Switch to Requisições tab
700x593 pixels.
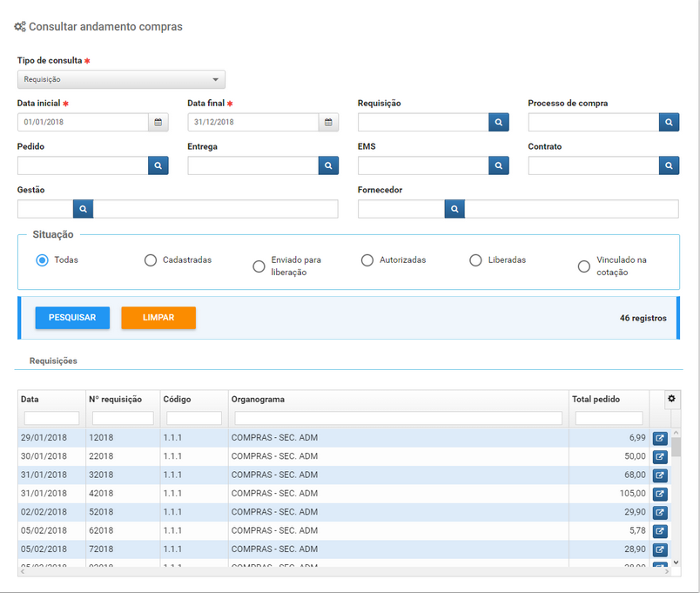click(53, 361)
